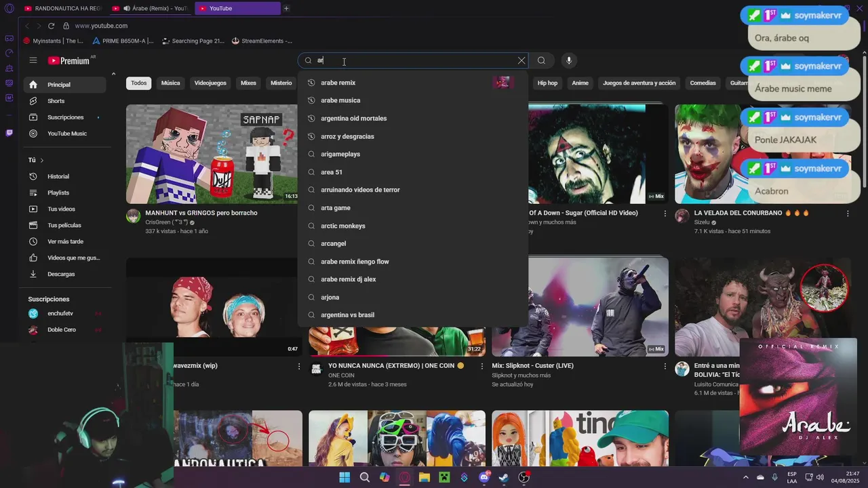
Task: Collapse the header with up caret
Action: pos(113,74)
